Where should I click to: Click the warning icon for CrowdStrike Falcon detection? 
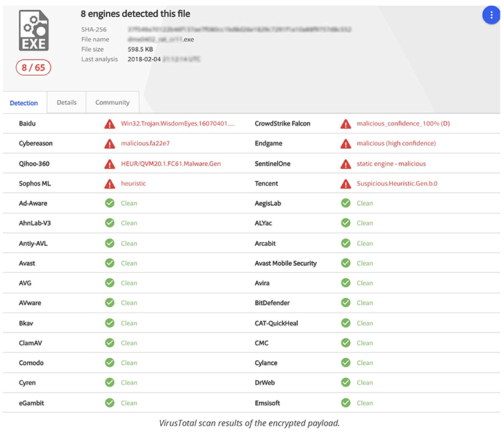pyautogui.click(x=346, y=124)
